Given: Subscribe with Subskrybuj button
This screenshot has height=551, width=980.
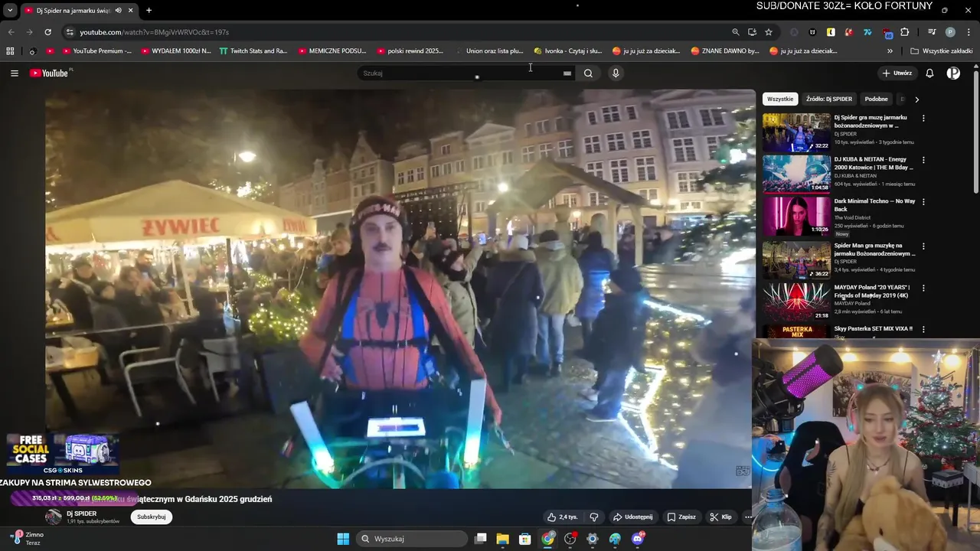Looking at the screenshot, I should [x=152, y=517].
